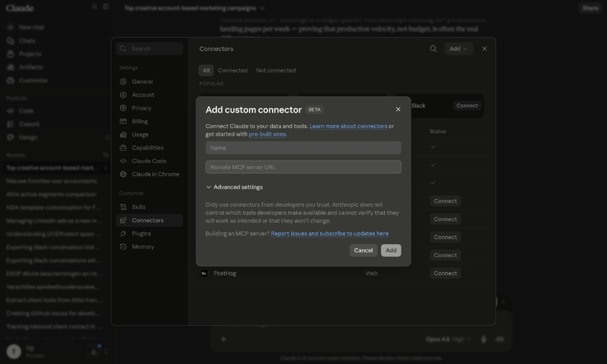Click the Privacy shield icon

coord(123,108)
